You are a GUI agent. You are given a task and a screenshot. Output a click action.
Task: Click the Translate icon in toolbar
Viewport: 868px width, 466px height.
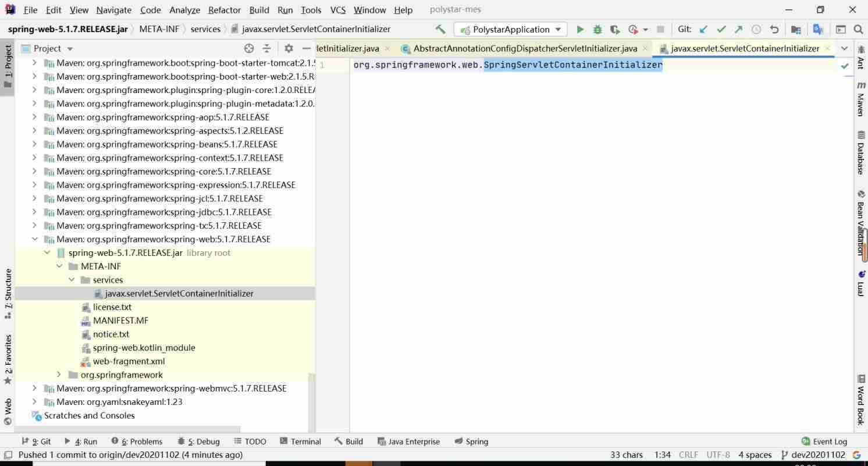(818, 29)
